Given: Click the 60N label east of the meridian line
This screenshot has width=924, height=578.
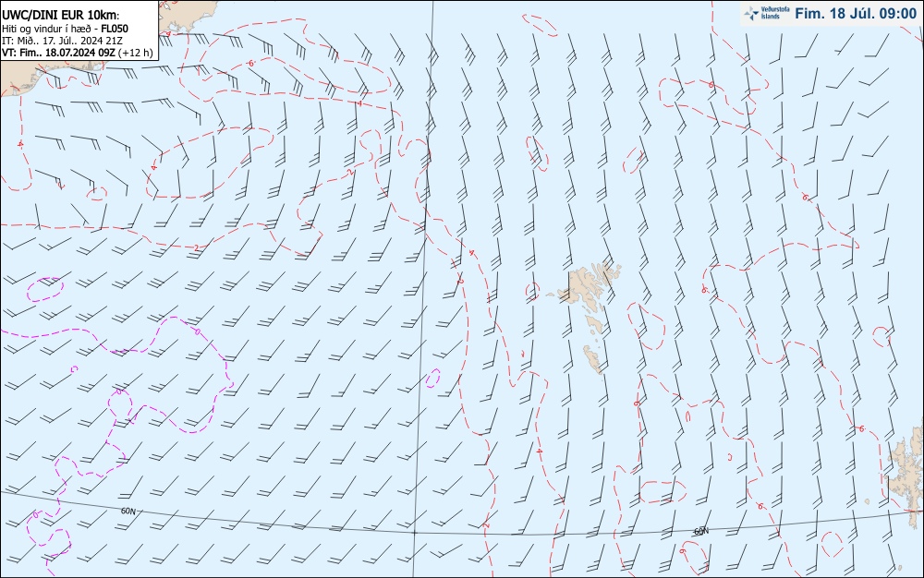Looking at the screenshot, I should (x=700, y=532).
